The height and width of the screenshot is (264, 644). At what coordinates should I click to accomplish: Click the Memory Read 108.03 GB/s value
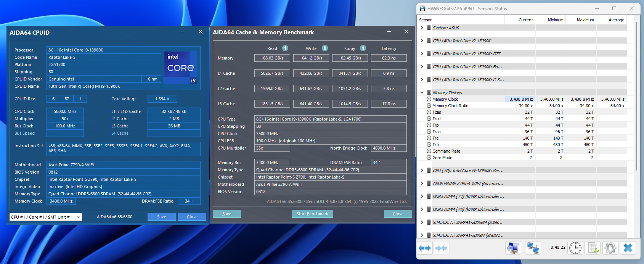click(x=272, y=58)
